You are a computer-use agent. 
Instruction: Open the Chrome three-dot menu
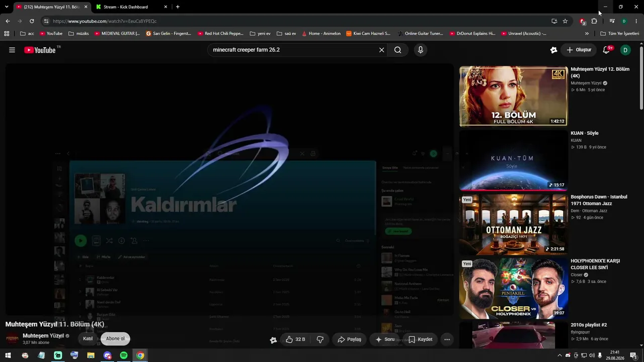click(x=636, y=21)
